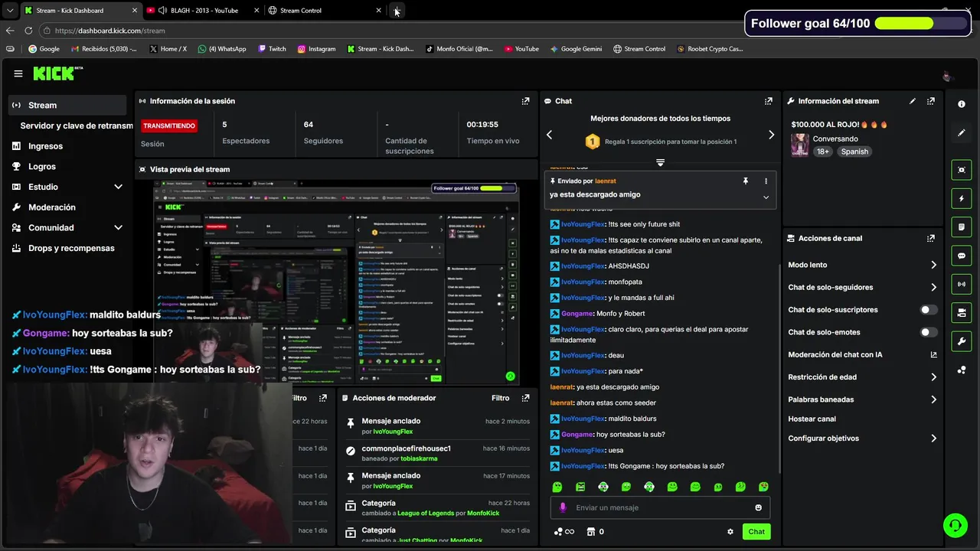
Task: Click the purple microphone icon in message box
Action: coord(563,507)
